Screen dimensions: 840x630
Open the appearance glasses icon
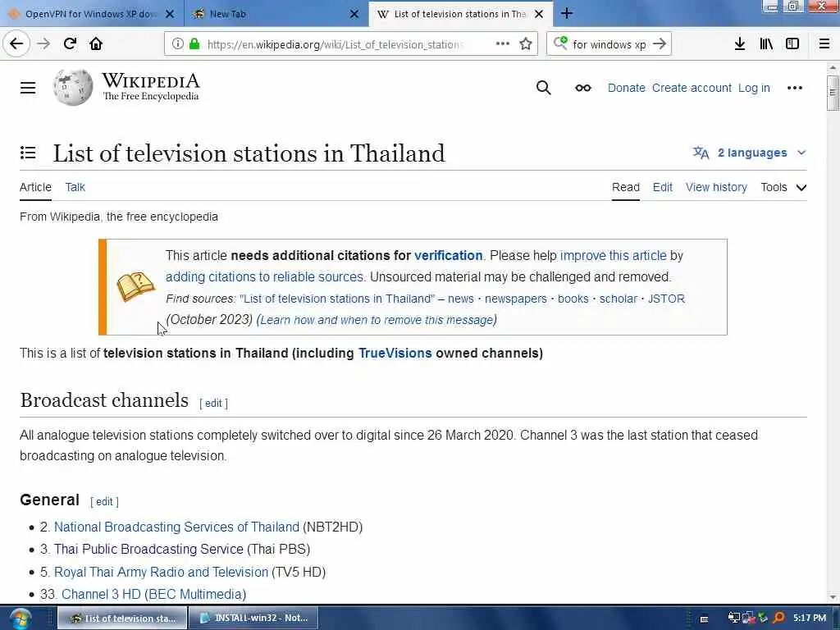(x=583, y=88)
